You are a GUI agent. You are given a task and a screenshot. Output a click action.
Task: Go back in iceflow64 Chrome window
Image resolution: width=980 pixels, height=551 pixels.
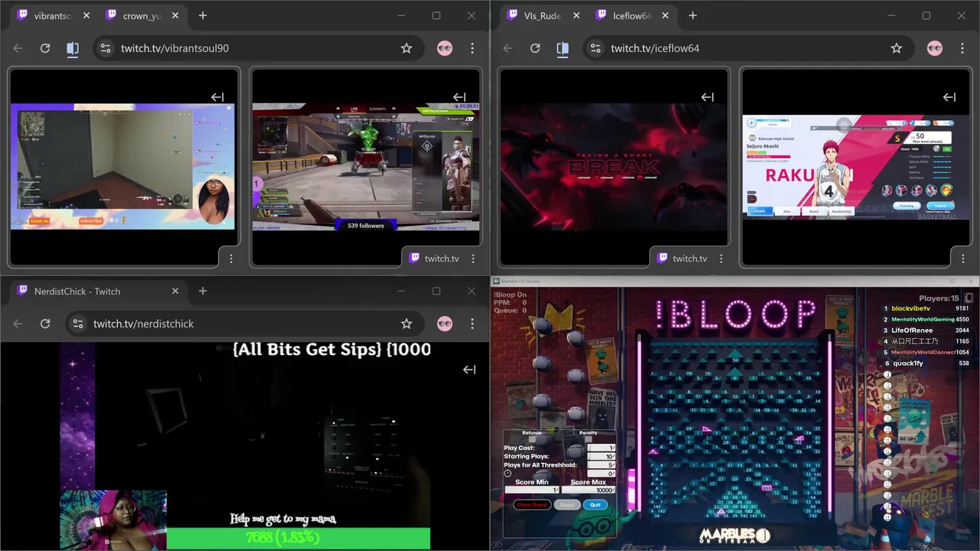(x=508, y=48)
